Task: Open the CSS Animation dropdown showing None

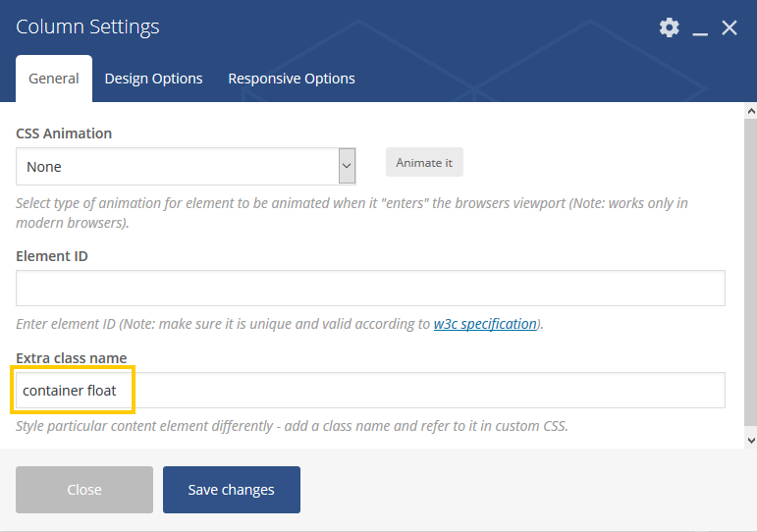Action: coord(186,167)
